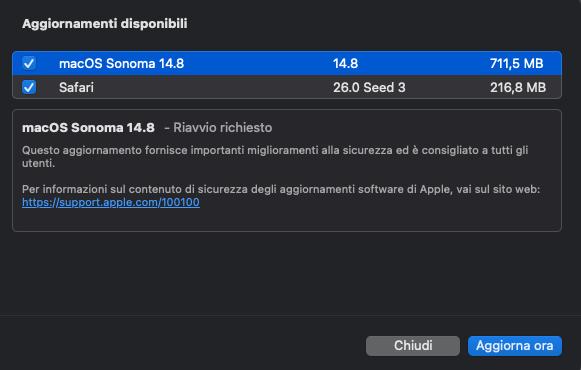The width and height of the screenshot is (581, 370).
Task: Open the support.apple.com/100100 link
Action: [x=111, y=202]
